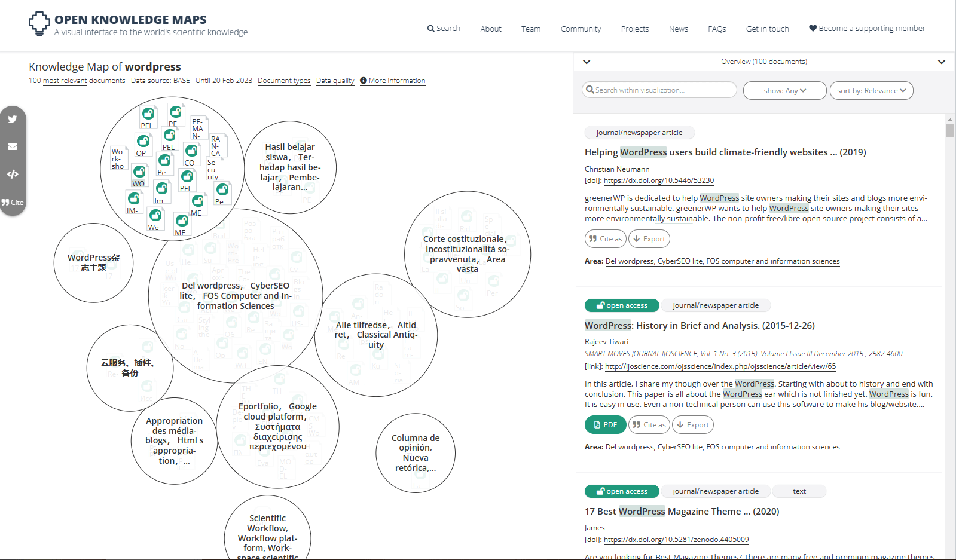Export the greenerWP climate-friendly article
This screenshot has width=956, height=560.
click(649, 239)
